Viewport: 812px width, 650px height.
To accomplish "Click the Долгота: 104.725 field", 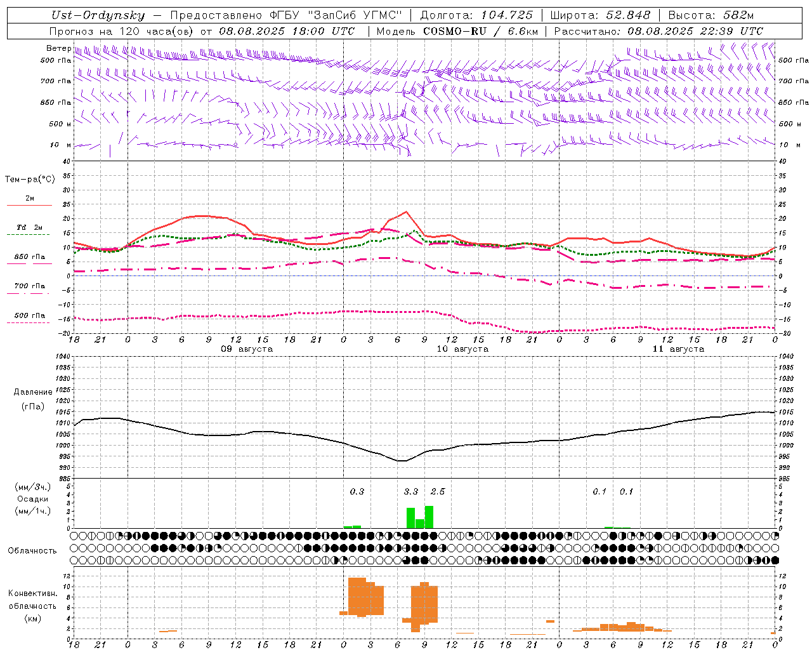I will (476, 15).
